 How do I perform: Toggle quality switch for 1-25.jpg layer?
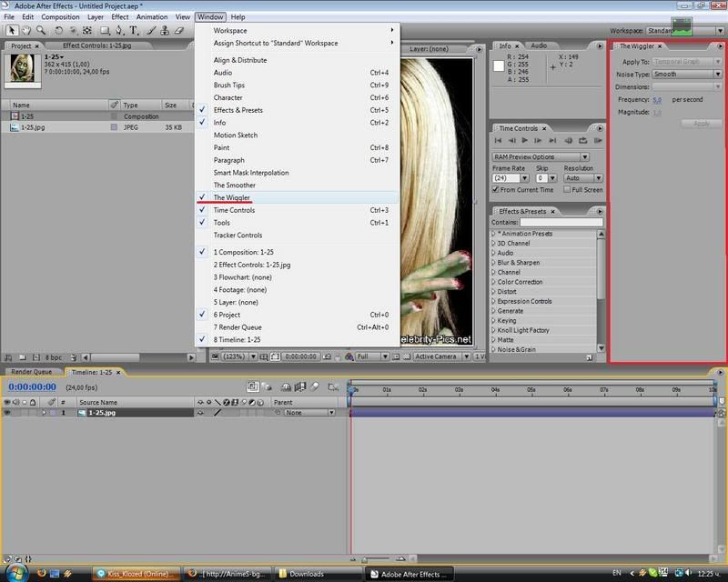pyautogui.click(x=217, y=413)
